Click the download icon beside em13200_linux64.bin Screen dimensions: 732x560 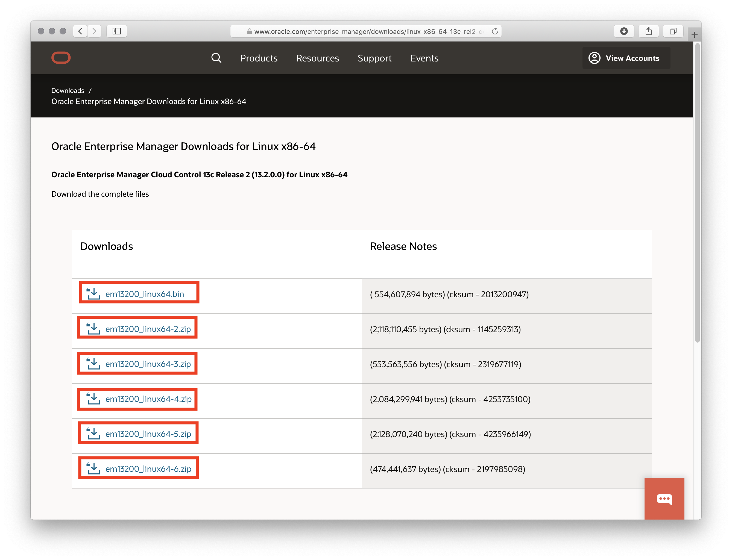[x=93, y=294]
